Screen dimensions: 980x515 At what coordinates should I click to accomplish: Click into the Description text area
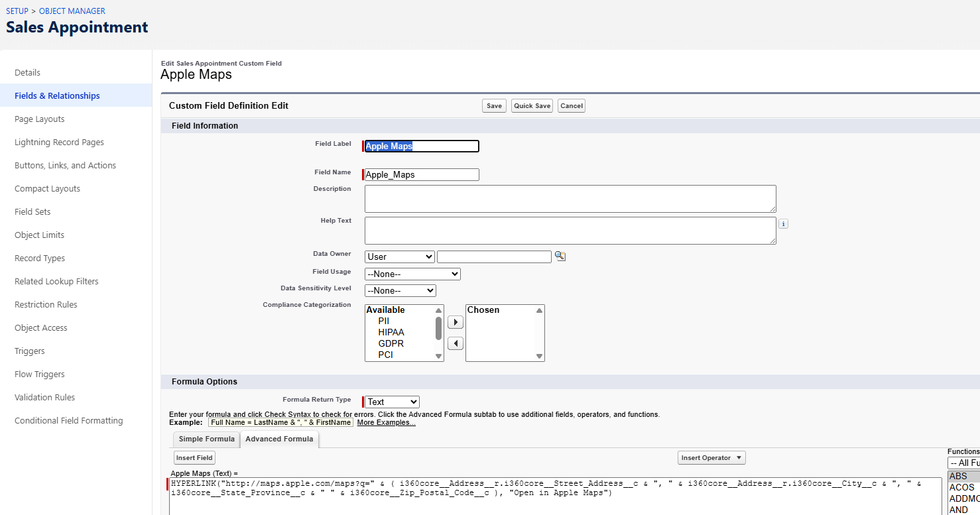570,199
